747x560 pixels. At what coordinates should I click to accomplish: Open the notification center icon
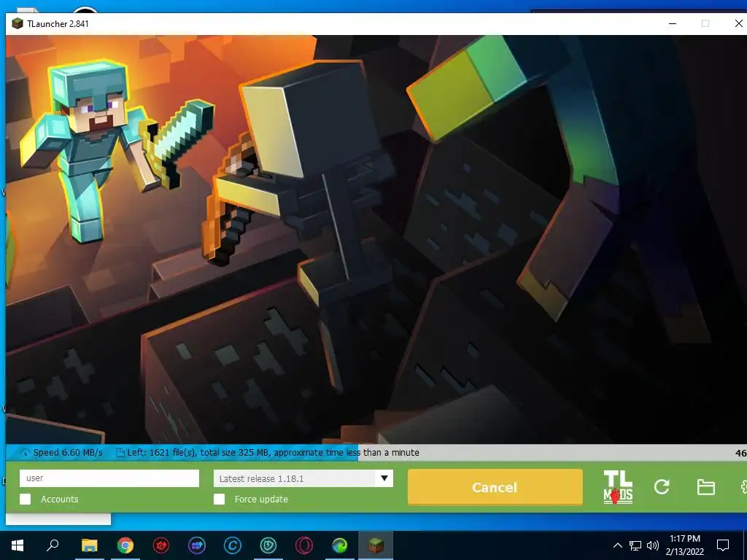click(723, 545)
